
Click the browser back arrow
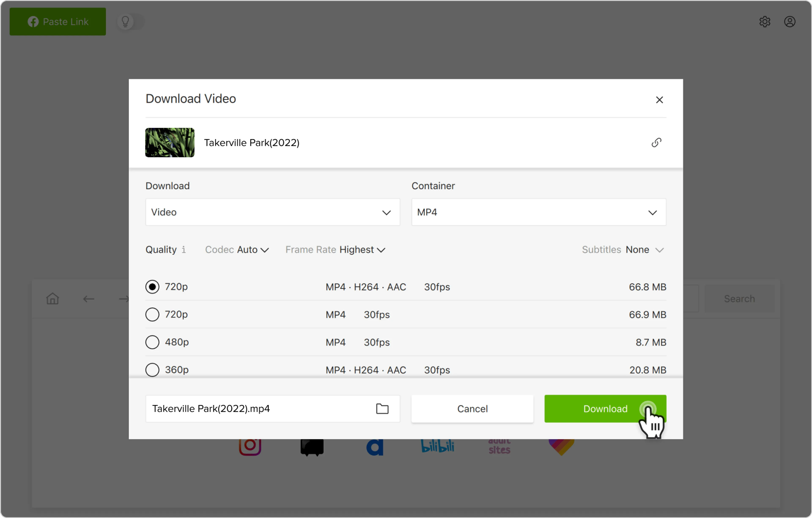pyautogui.click(x=89, y=299)
